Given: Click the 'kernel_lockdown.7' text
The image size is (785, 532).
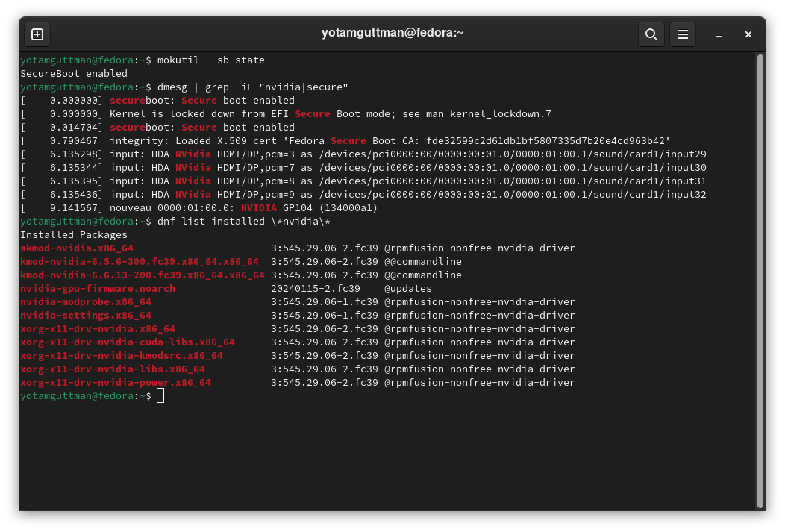Looking at the screenshot, I should click(x=500, y=114).
